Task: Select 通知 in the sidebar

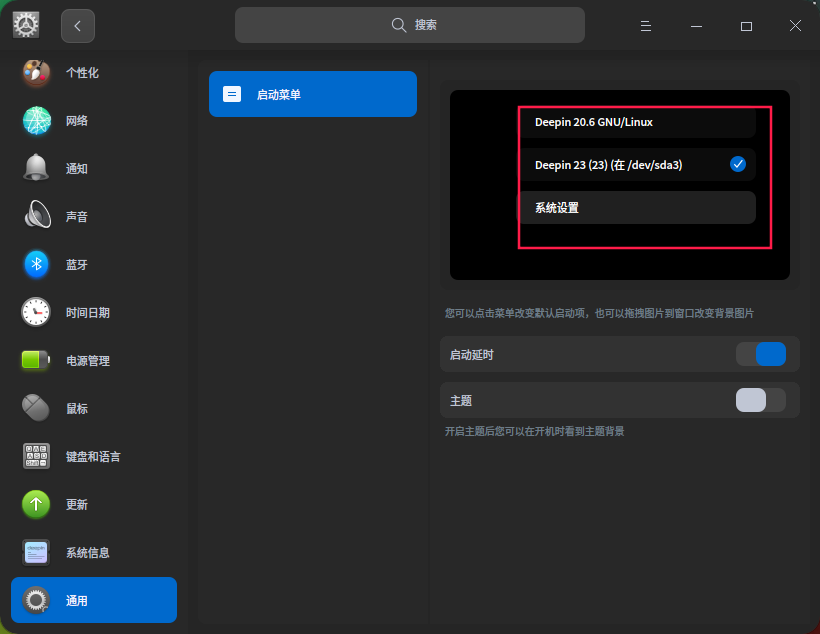Action: coord(94,168)
